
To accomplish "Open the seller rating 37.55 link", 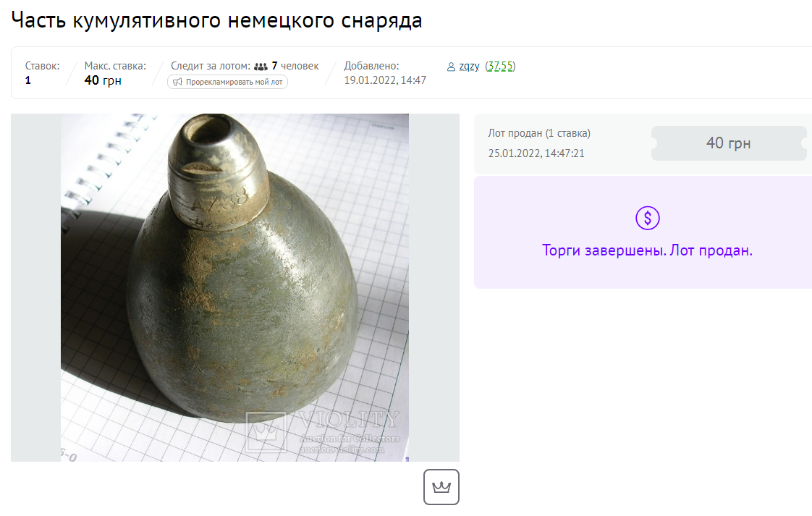I will (500, 66).
